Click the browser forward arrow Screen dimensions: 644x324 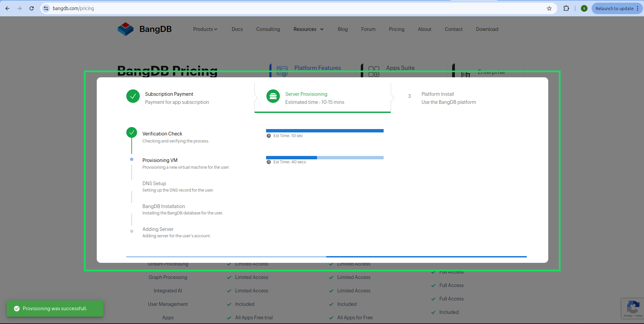pyautogui.click(x=19, y=8)
